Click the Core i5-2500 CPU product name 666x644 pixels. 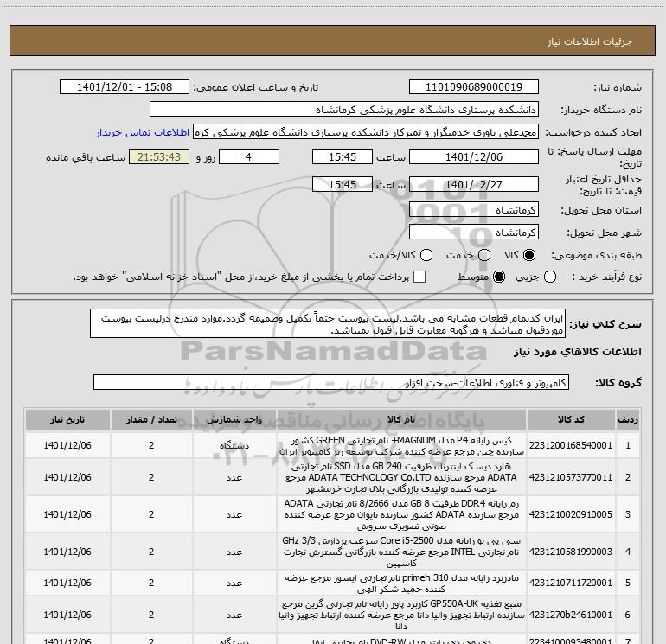point(401,552)
